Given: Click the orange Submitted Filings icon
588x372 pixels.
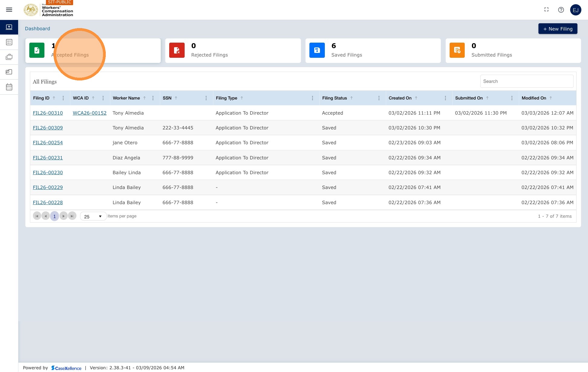Looking at the screenshot, I should pyautogui.click(x=457, y=50).
